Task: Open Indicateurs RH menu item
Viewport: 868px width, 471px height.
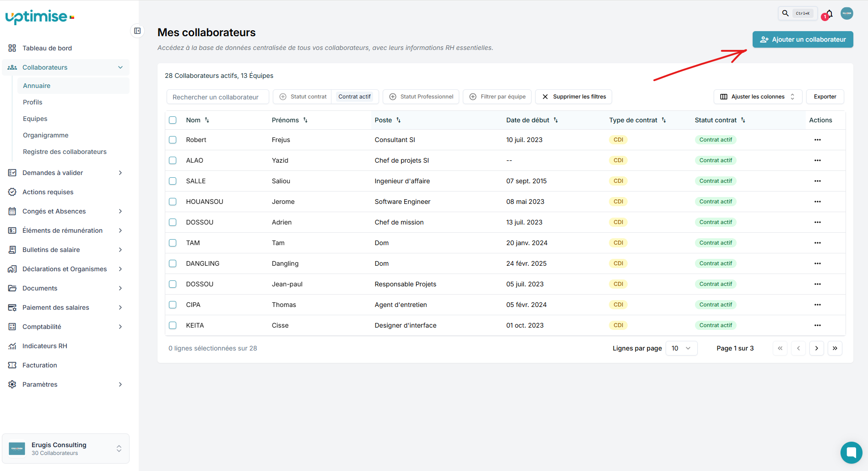Action: pos(65,346)
